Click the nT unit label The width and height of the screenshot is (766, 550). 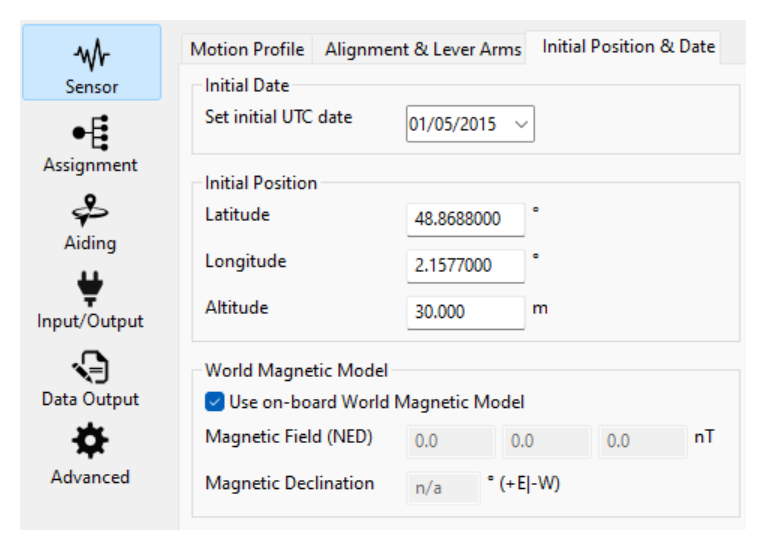(704, 437)
